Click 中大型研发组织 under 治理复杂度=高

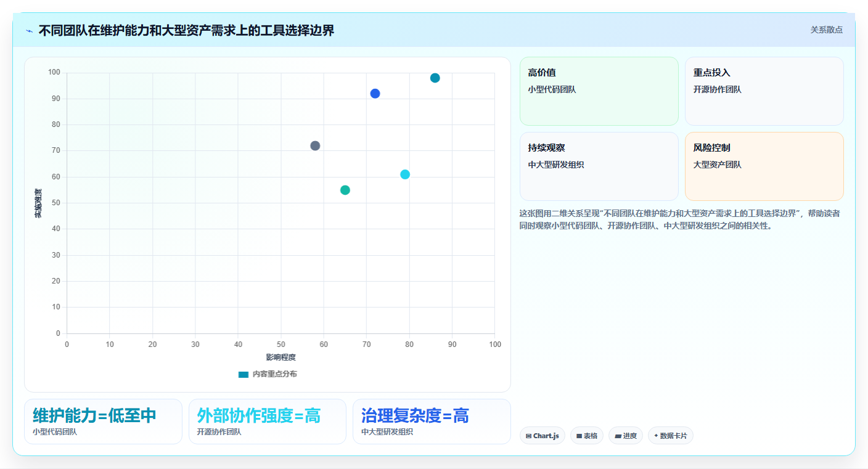(x=387, y=432)
